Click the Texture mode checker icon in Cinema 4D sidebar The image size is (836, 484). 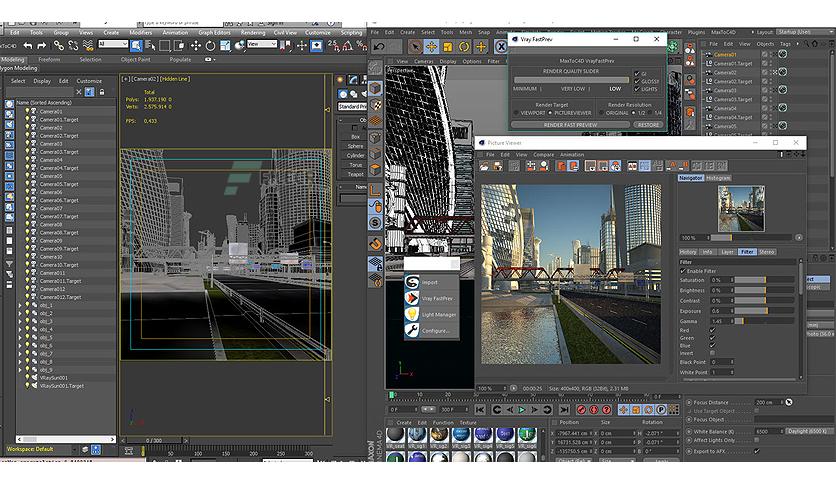(375, 104)
